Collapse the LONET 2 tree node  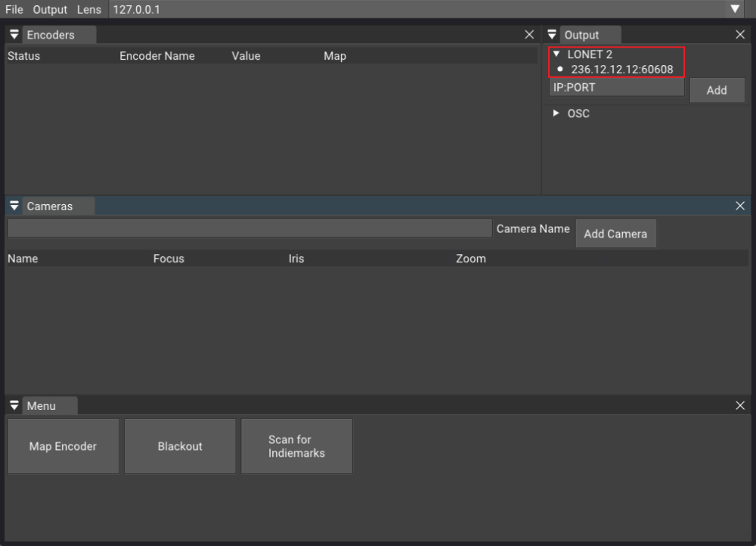click(556, 54)
